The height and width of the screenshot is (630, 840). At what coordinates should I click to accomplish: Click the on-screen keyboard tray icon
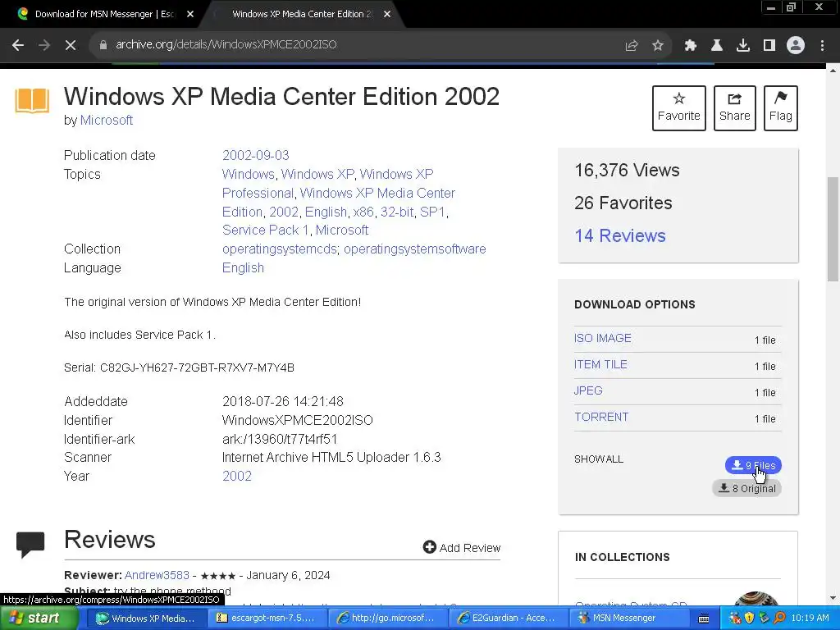pyautogui.click(x=705, y=619)
